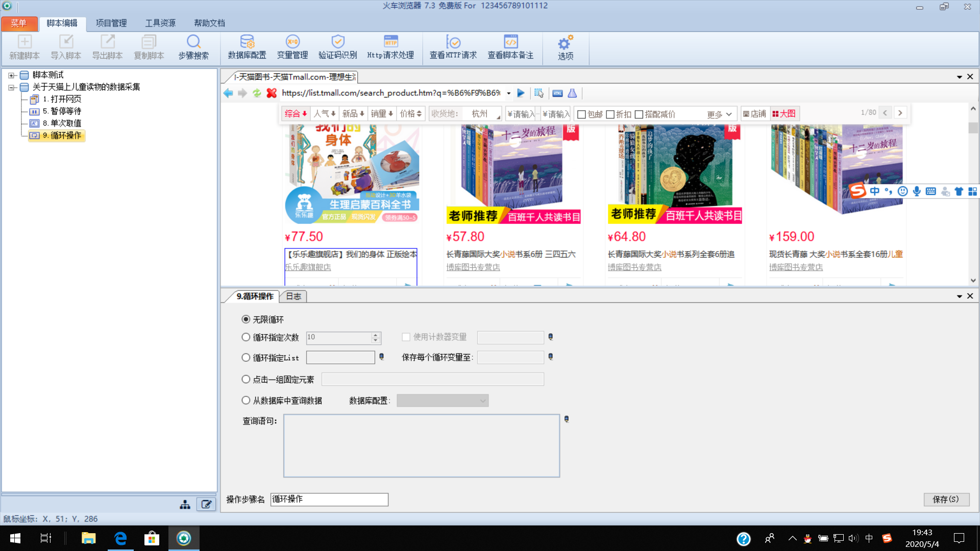This screenshot has height=551, width=980.
Task: Switch to the 日志 log tab
Action: pos(293,296)
